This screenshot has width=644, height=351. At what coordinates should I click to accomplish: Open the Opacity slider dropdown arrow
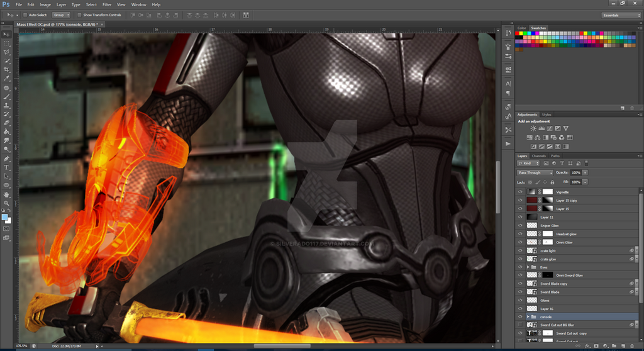[586, 172]
